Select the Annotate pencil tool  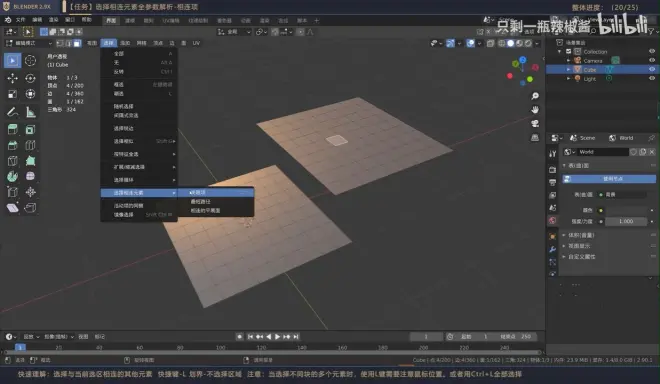pos(13,112)
